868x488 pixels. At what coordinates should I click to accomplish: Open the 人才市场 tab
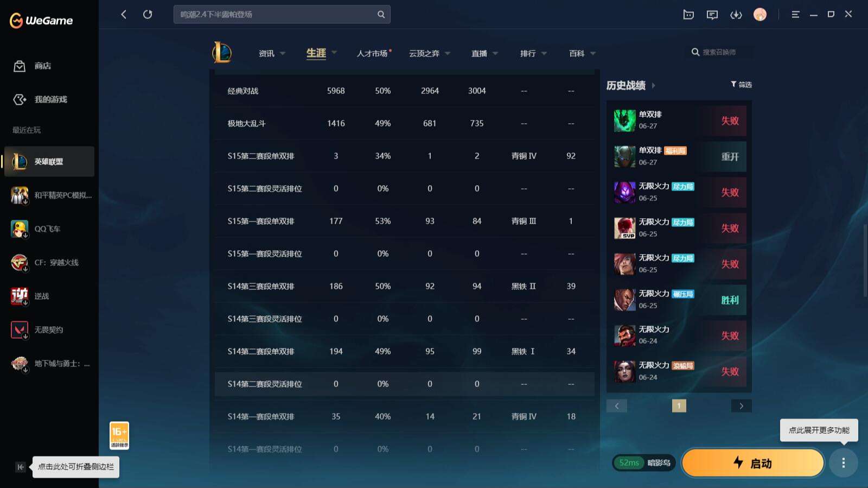coord(373,53)
